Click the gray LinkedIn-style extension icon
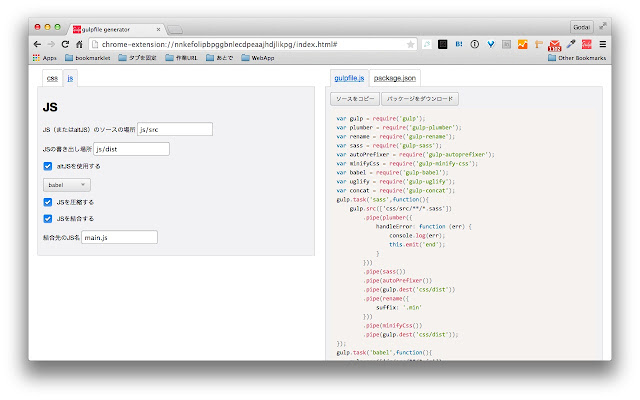 pyautogui.click(x=507, y=44)
